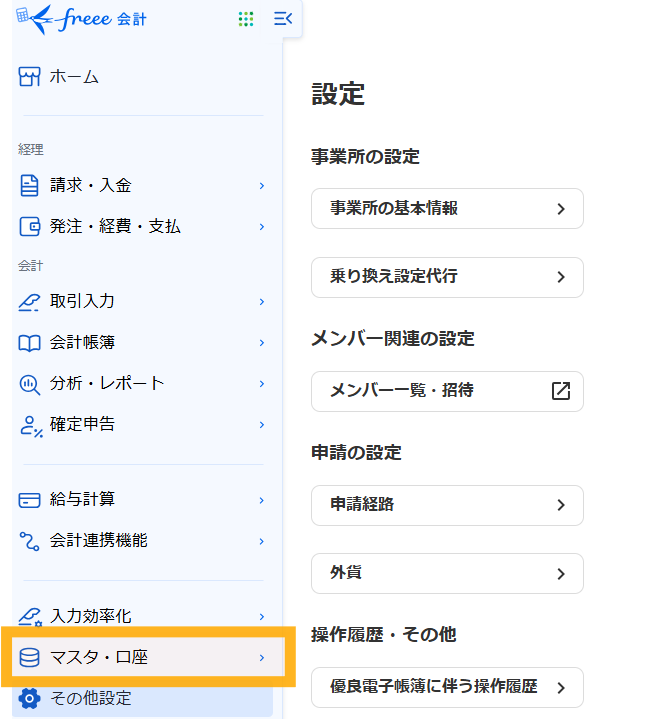Image resolution: width=666 pixels, height=719 pixels.
Task: Open メンバー一覧・招待 external link
Action: (x=447, y=391)
